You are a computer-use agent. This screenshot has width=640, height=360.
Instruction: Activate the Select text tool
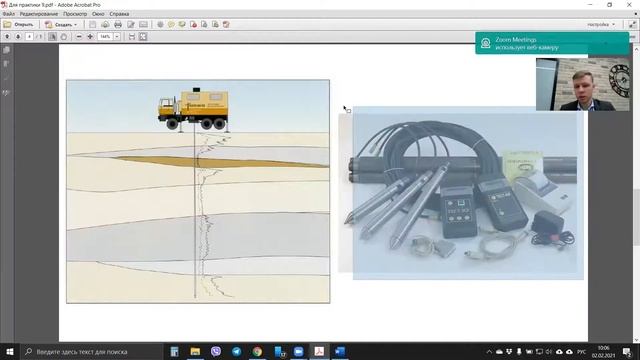click(52, 37)
